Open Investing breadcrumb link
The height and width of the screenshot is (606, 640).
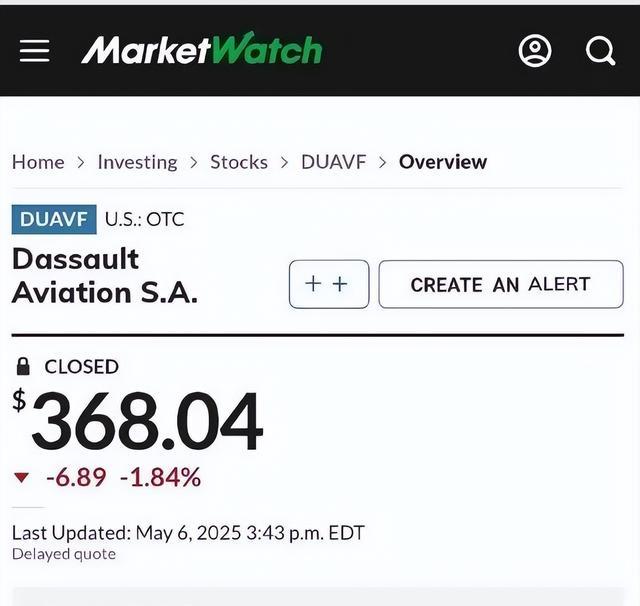pyautogui.click(x=137, y=162)
